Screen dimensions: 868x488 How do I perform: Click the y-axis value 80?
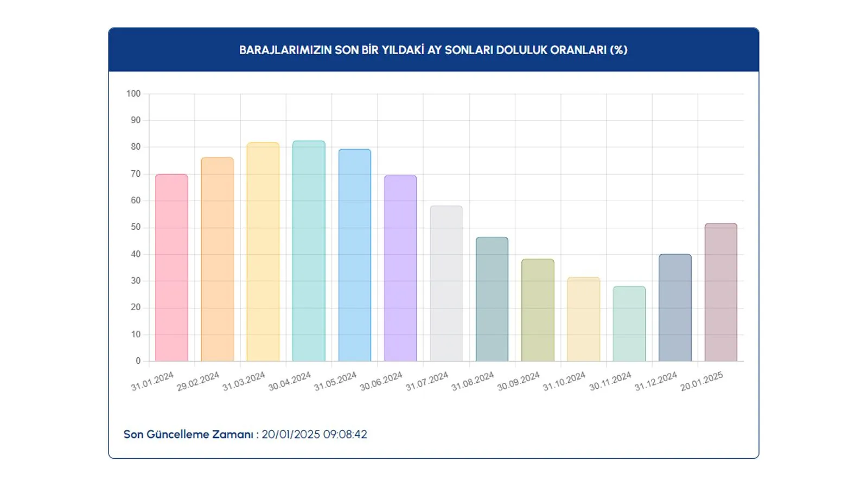click(136, 147)
